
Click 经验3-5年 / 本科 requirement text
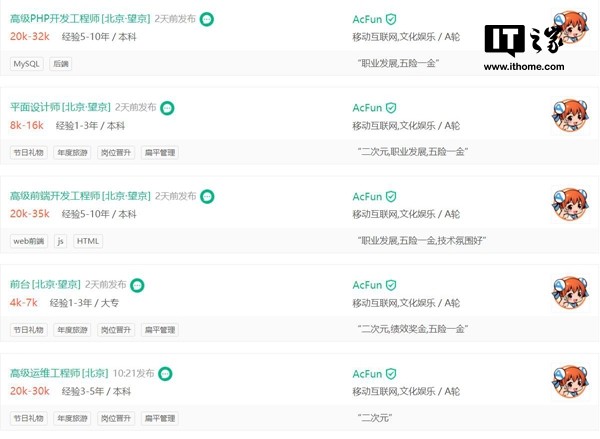click(x=96, y=392)
